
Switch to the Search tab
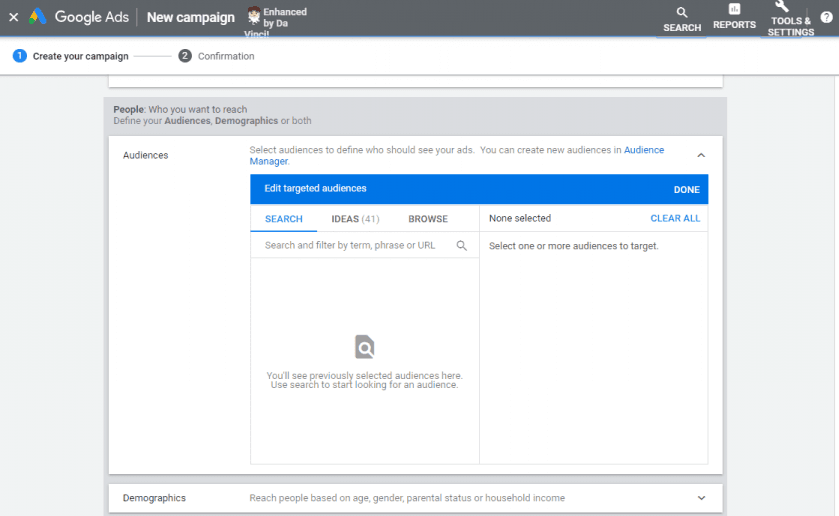click(x=284, y=219)
